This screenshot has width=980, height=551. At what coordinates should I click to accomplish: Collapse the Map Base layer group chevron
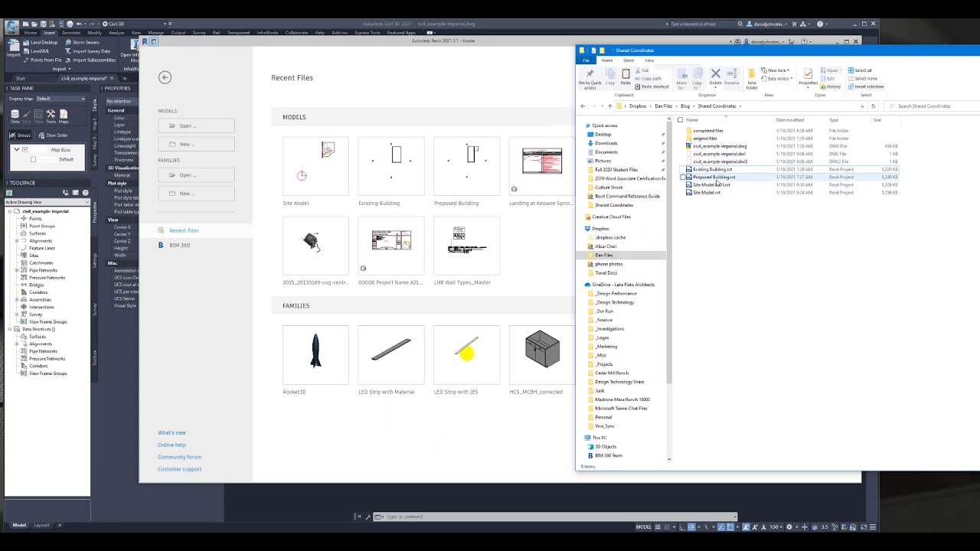point(16,150)
